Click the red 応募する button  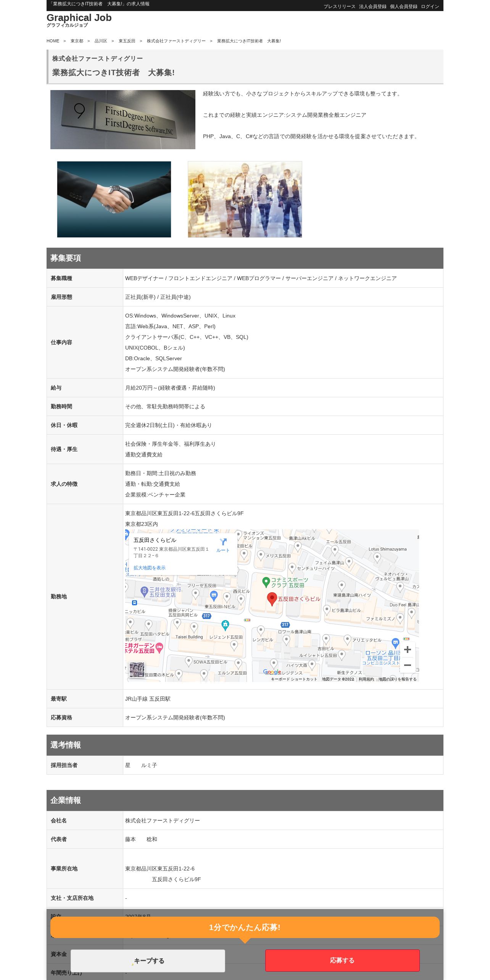[342, 960]
